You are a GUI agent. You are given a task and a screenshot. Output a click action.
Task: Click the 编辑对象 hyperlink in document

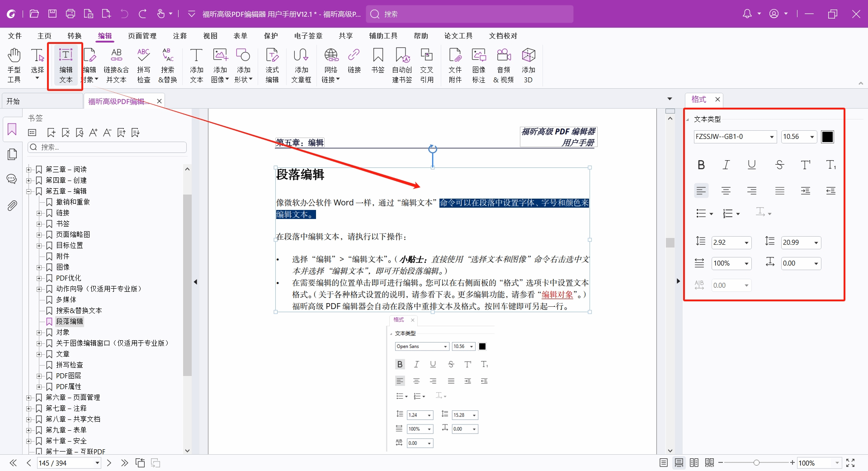(x=557, y=295)
